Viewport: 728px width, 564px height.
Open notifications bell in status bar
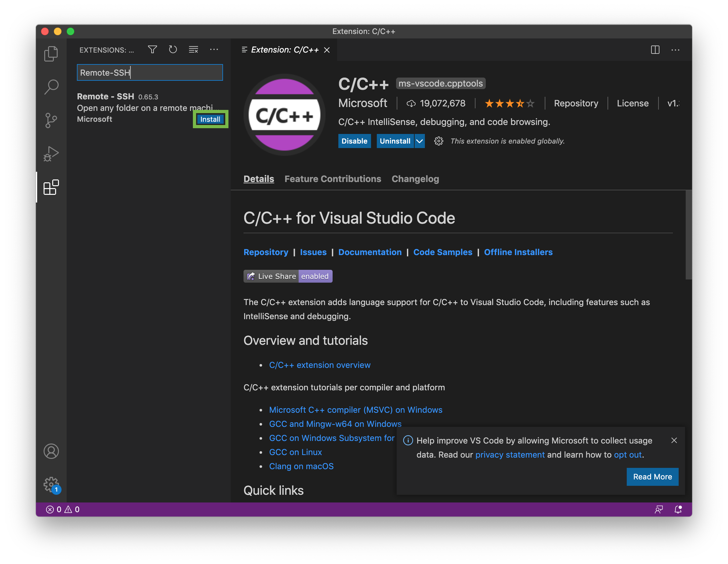(678, 509)
